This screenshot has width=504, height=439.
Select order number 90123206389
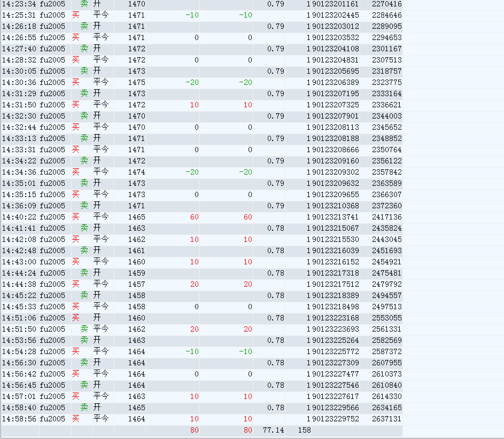pyautogui.click(x=336, y=83)
